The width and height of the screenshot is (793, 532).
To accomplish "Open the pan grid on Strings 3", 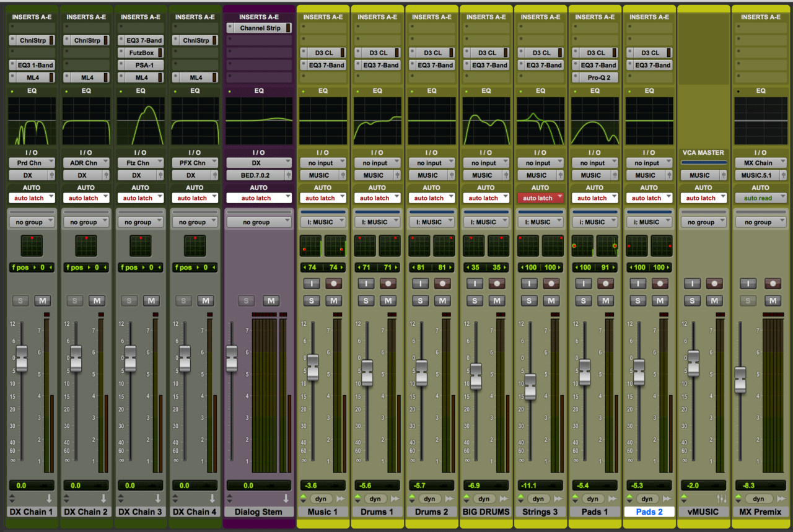I will pos(527,246).
